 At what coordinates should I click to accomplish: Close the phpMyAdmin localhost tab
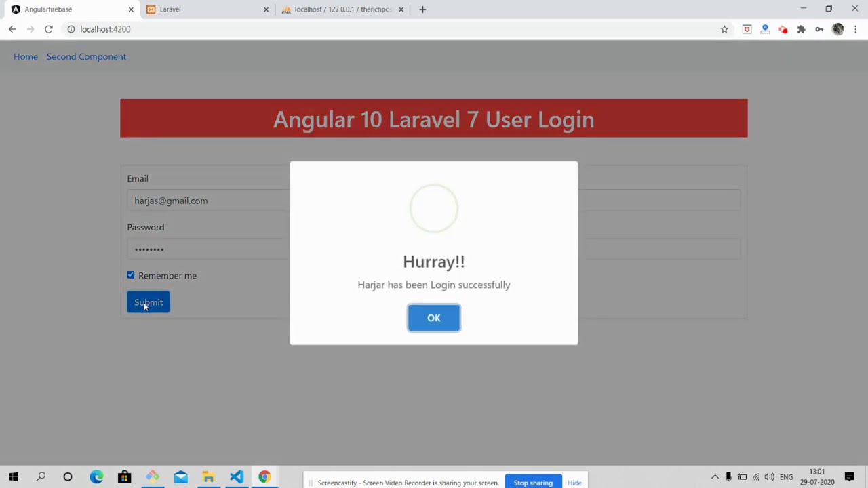coord(401,9)
